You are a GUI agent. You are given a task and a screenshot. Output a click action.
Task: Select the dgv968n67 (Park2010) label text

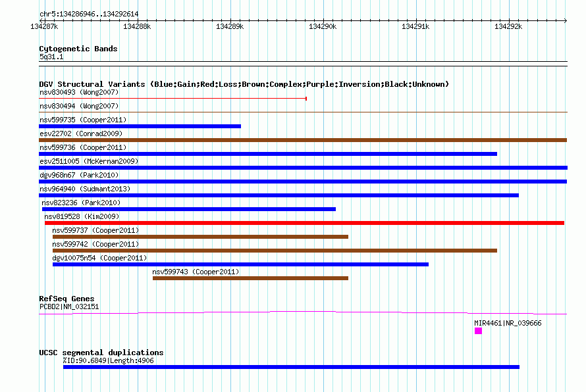[x=79, y=175]
